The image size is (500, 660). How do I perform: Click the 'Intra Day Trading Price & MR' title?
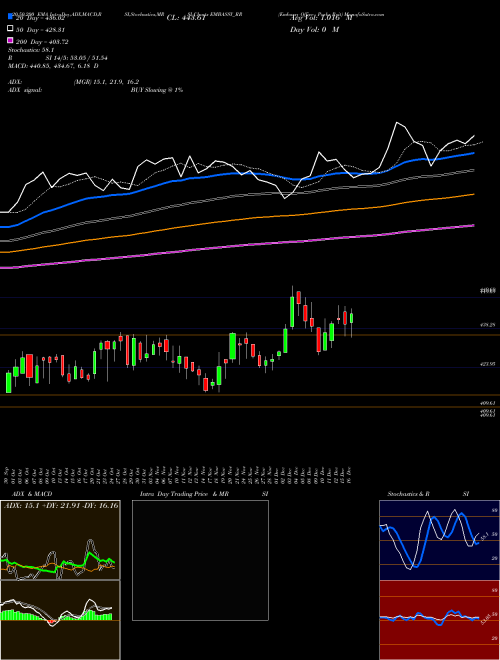(x=184, y=494)
